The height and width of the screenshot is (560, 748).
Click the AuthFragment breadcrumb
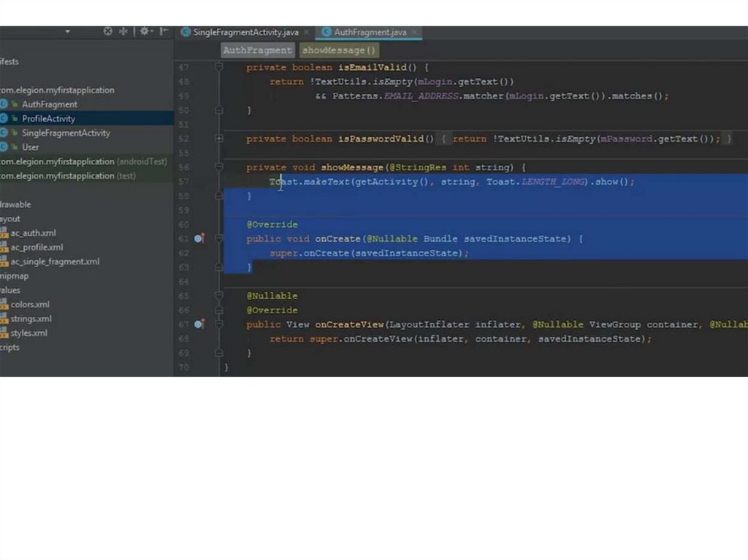(257, 50)
